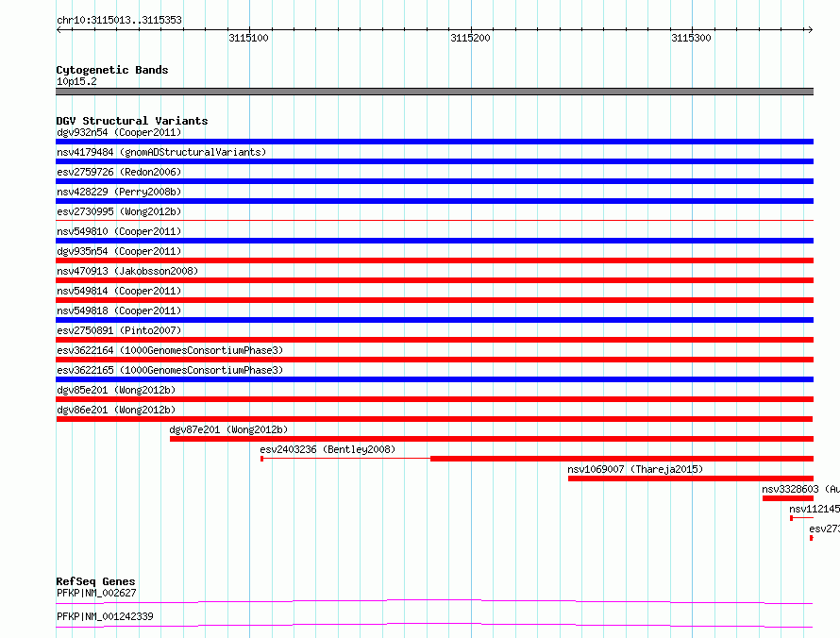
Task: Open the nsv4179484 (gnomADStructuralVariants) label
Action: 161,152
